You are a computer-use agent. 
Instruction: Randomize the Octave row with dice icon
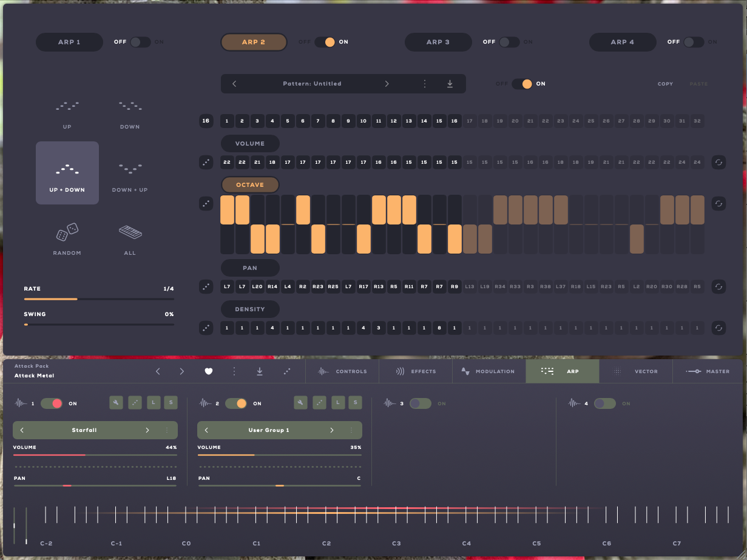[x=206, y=203]
